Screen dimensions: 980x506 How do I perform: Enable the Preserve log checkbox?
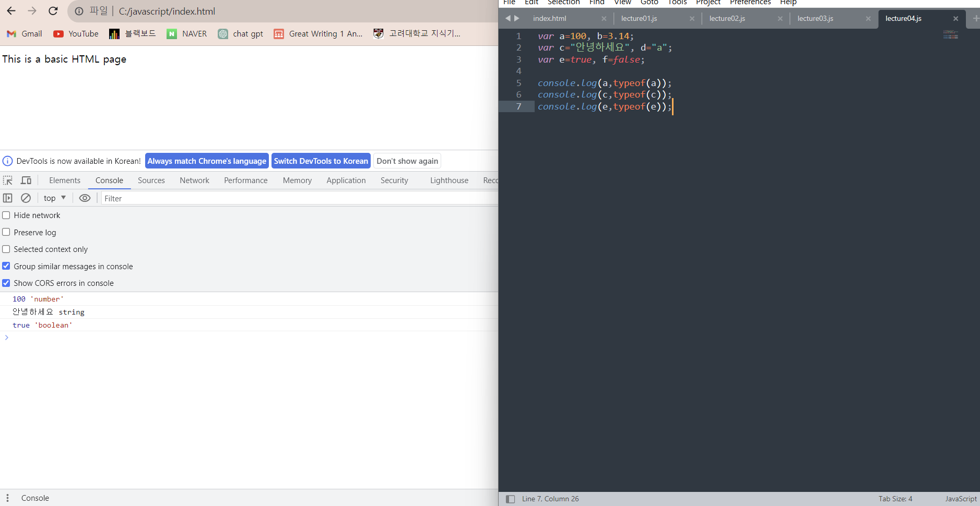pyautogui.click(x=6, y=232)
